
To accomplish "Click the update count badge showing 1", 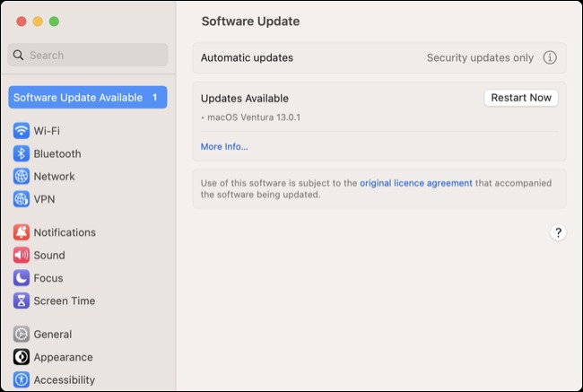I will pos(154,98).
